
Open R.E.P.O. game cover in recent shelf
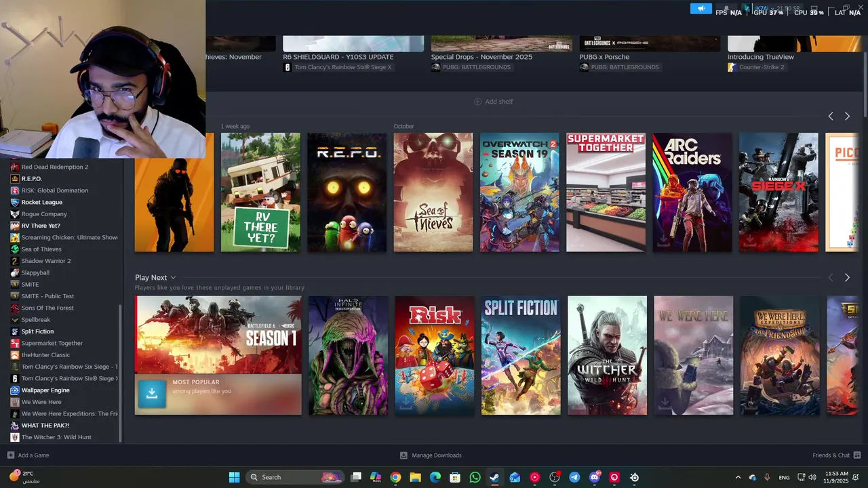click(x=347, y=192)
